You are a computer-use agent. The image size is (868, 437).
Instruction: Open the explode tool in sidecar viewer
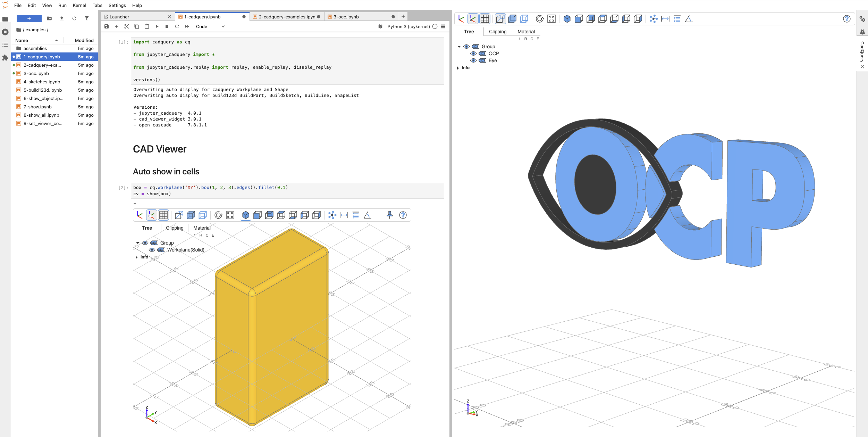point(654,19)
